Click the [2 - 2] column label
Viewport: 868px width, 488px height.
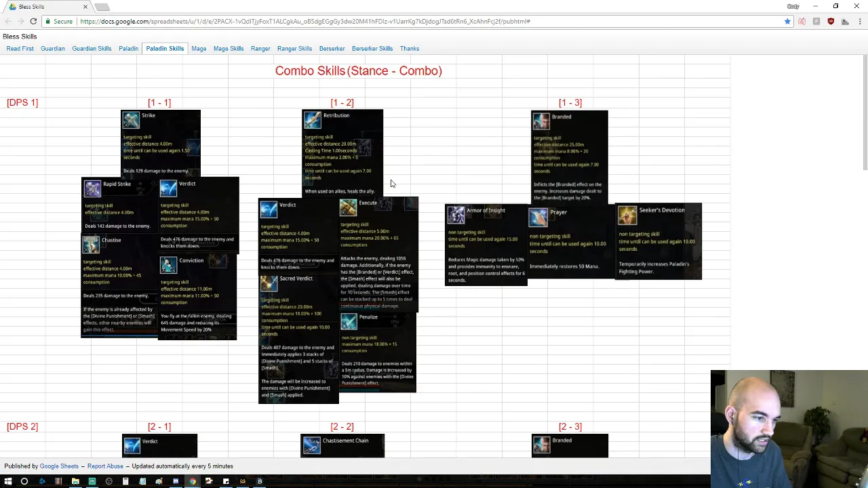pos(342,426)
